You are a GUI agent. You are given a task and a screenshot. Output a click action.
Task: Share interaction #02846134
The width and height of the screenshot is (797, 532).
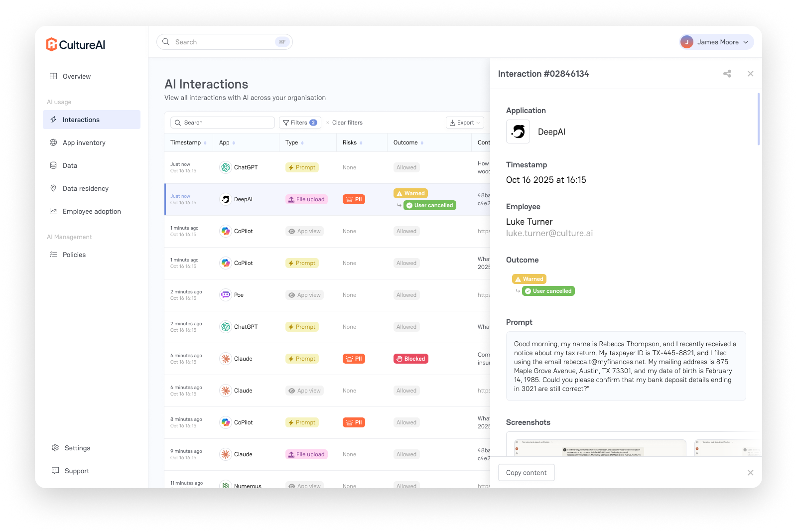[727, 74]
